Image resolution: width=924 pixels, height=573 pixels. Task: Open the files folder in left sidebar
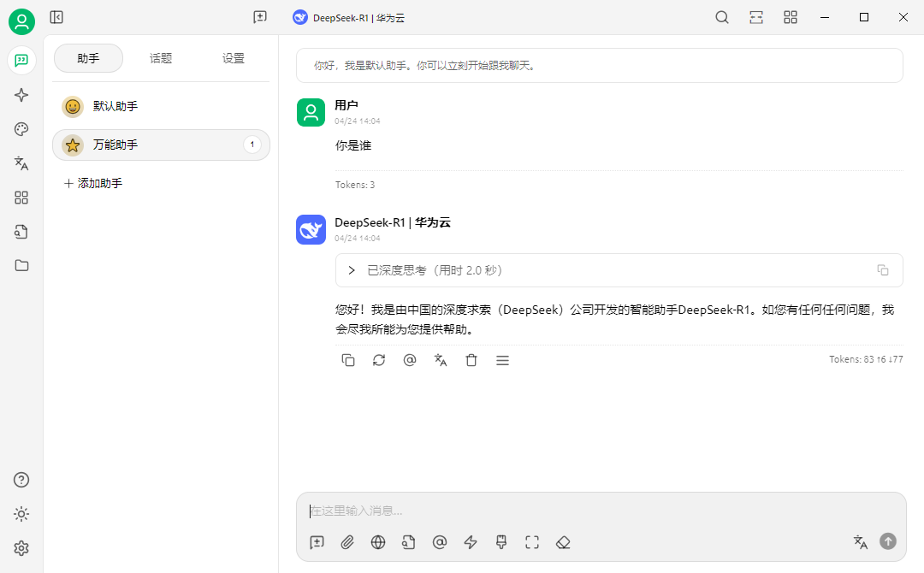tap(21, 266)
